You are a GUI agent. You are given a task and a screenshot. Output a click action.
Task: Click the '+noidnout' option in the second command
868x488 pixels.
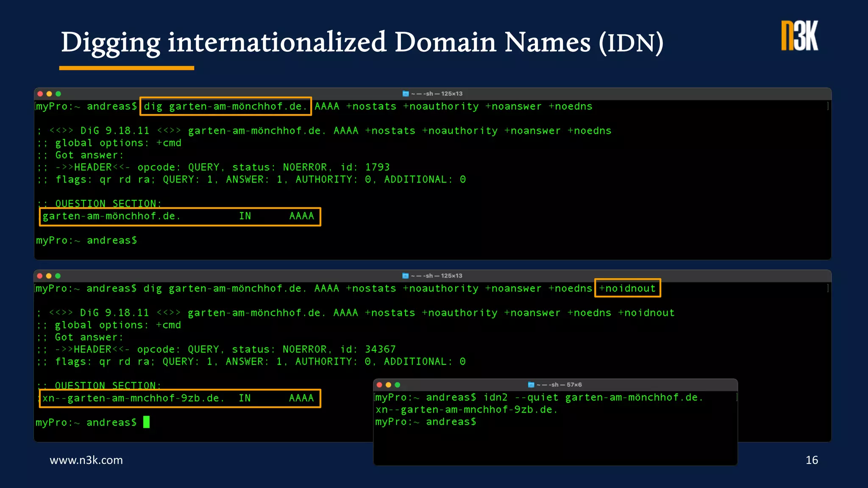628,288
